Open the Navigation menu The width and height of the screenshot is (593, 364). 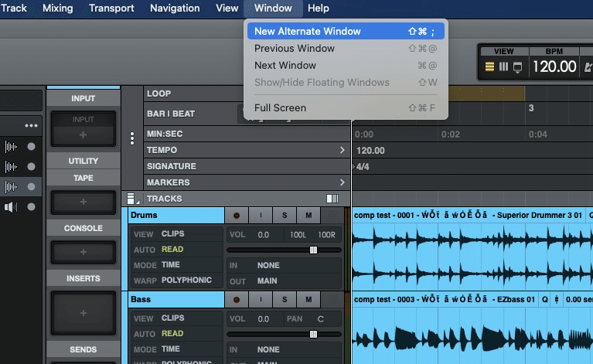coord(175,9)
